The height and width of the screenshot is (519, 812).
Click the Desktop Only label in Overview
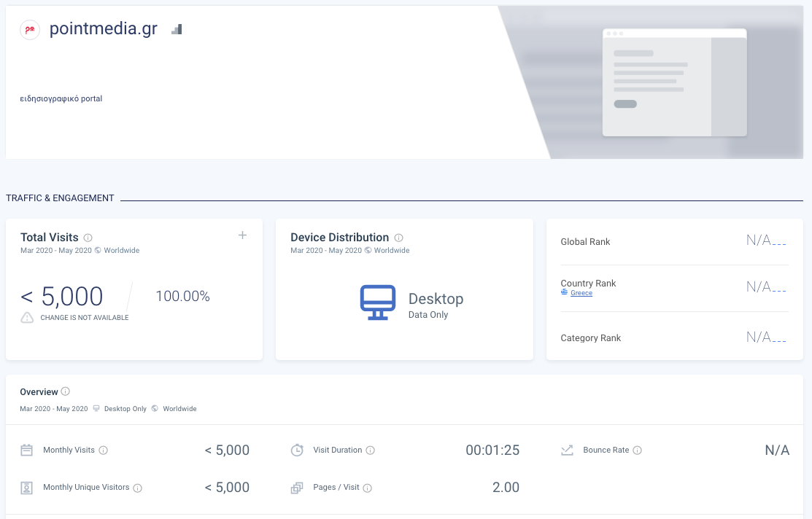pyautogui.click(x=125, y=409)
